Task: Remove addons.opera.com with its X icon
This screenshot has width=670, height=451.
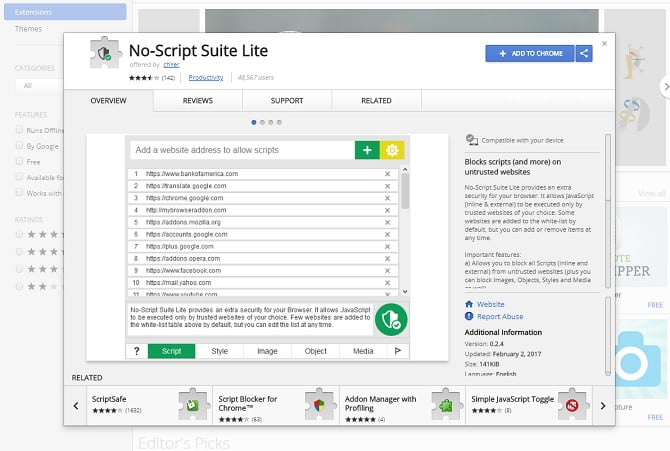Action: coord(387,259)
